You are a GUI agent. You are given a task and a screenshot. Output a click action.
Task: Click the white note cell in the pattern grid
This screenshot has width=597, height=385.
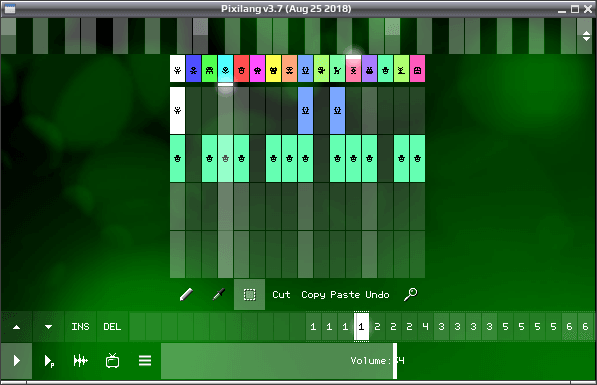pos(177,110)
